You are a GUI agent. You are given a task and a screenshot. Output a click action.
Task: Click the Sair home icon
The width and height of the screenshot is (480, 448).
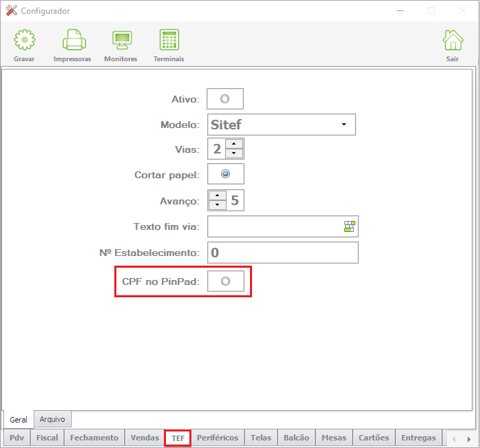coord(452,40)
